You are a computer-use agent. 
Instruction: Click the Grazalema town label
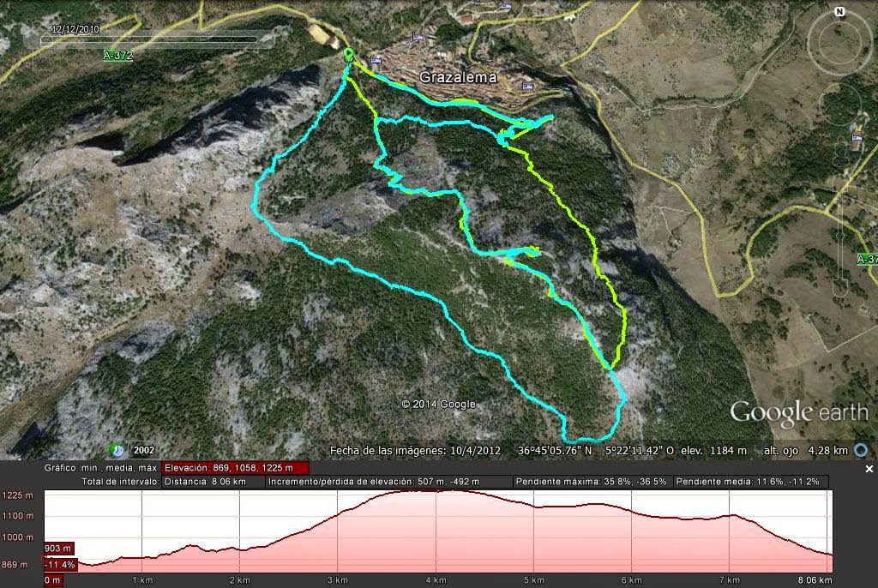click(x=459, y=77)
